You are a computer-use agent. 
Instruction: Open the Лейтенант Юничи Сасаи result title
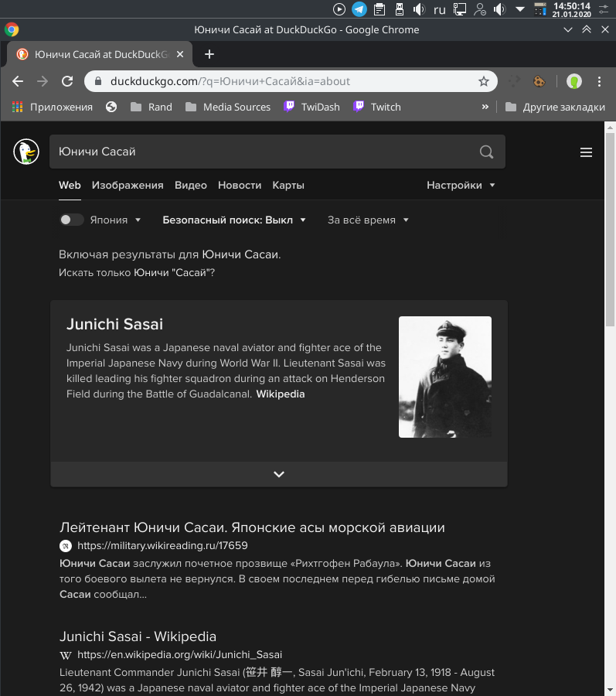click(x=252, y=527)
